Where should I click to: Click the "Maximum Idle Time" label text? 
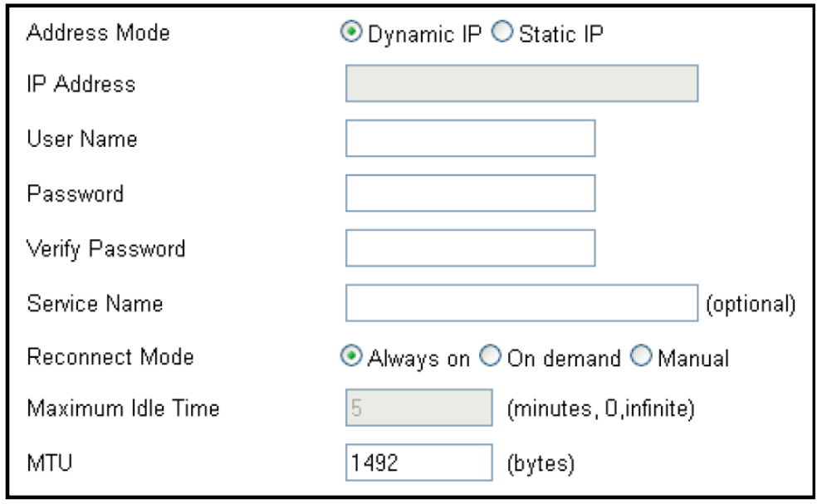[x=123, y=409]
